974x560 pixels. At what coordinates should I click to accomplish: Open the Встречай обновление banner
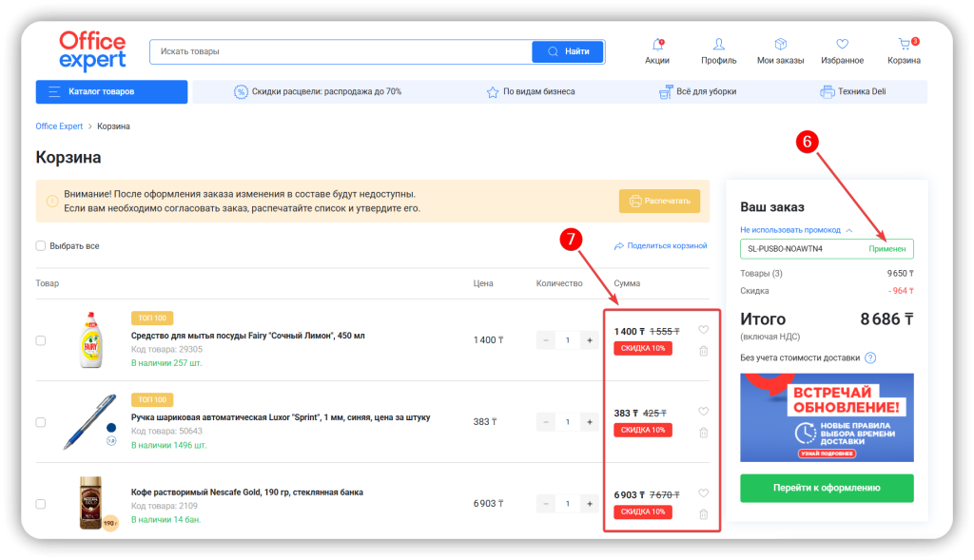pos(827,417)
